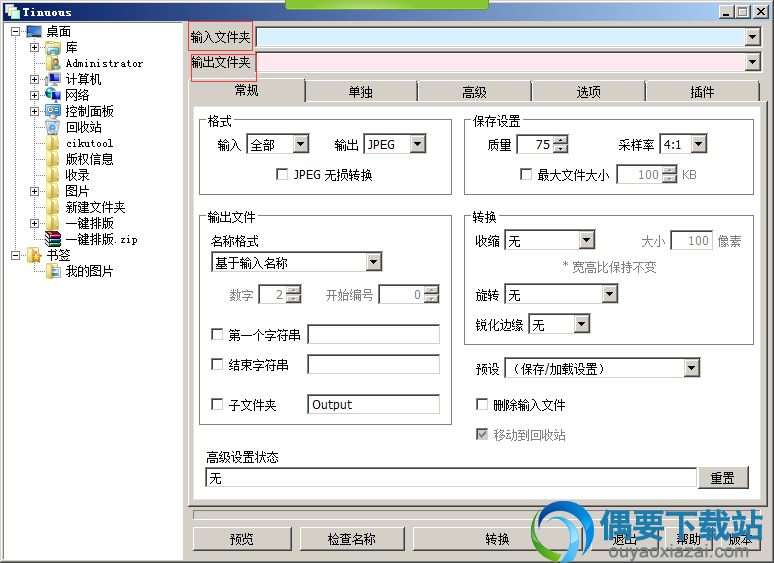
Task: Click the 转换 button
Action: pos(498,539)
